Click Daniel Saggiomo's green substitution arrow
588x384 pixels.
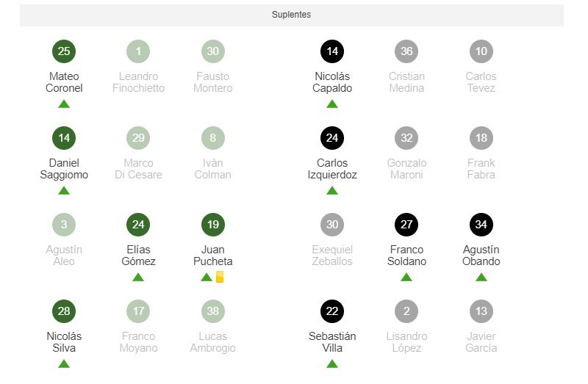click(x=64, y=190)
